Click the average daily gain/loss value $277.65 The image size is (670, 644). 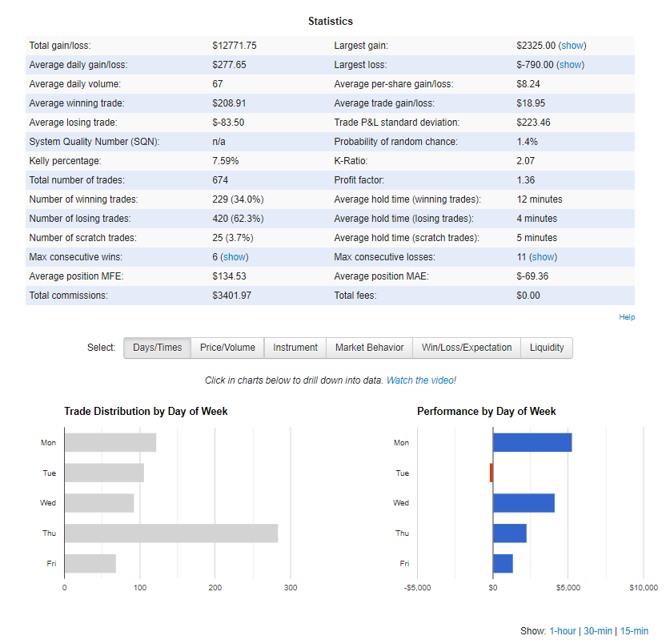pos(229,65)
